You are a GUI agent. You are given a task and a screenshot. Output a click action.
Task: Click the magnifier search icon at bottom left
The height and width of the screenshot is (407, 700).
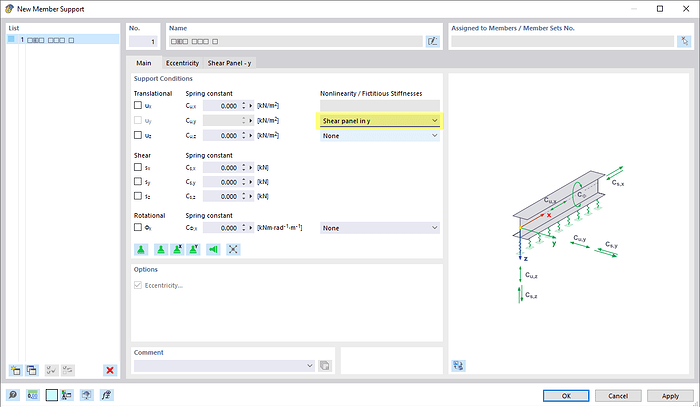click(x=13, y=395)
